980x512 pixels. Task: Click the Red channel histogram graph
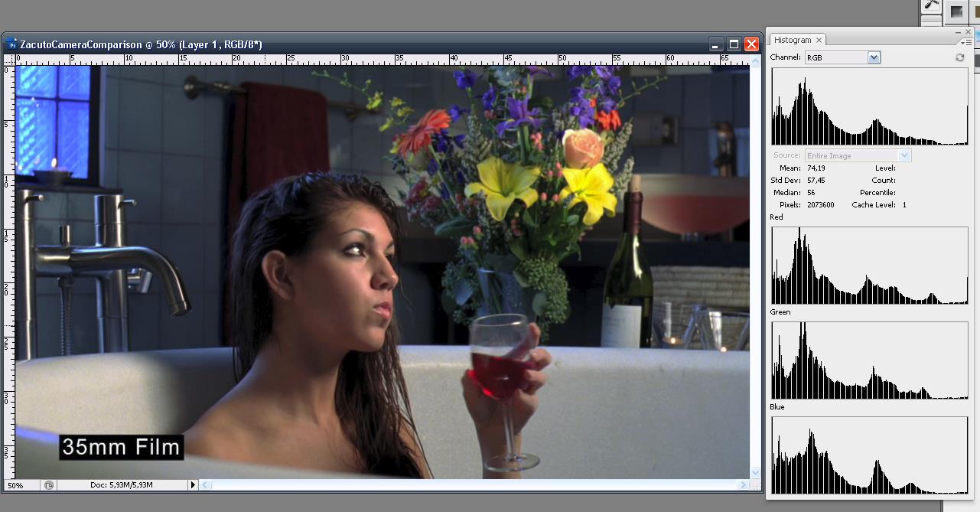pos(869,266)
